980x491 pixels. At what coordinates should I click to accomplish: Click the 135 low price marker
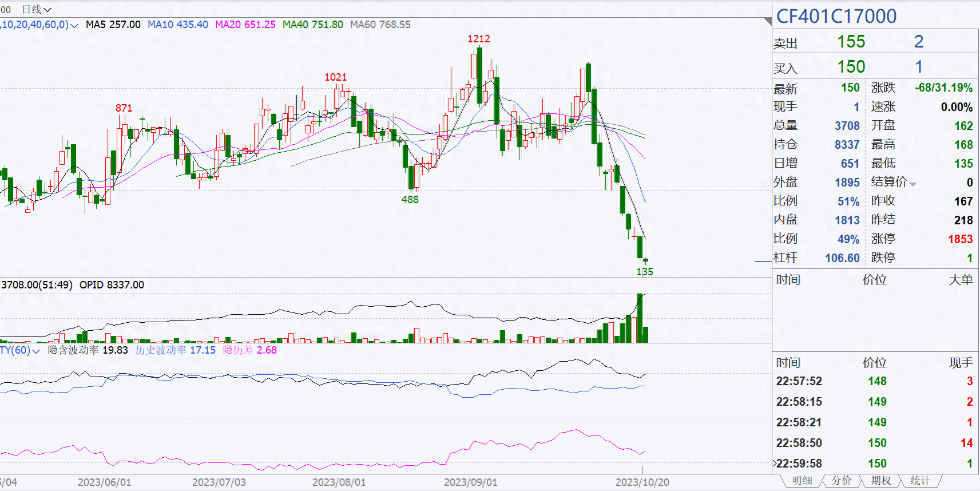[x=645, y=272]
